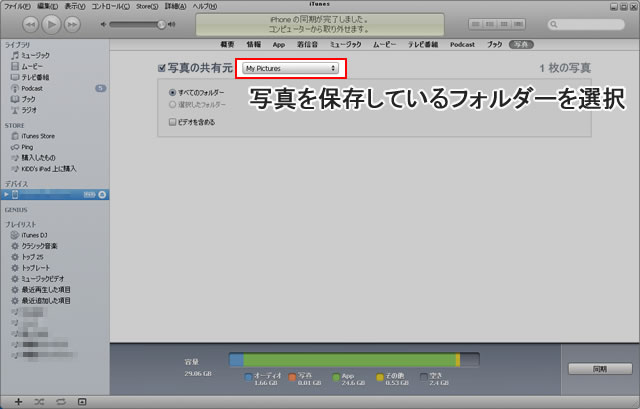Click the next track fast-forward button
The height and width of the screenshot is (409, 640).
pos(72,25)
